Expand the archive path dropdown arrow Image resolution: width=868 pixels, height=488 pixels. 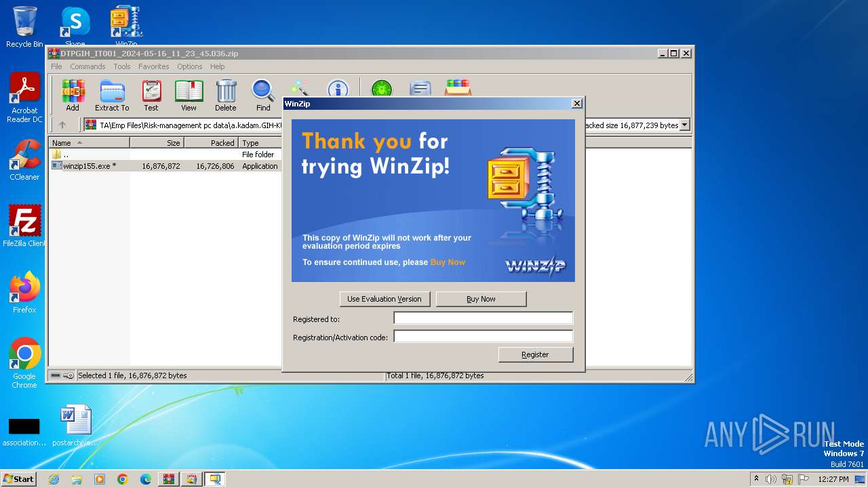[685, 125]
